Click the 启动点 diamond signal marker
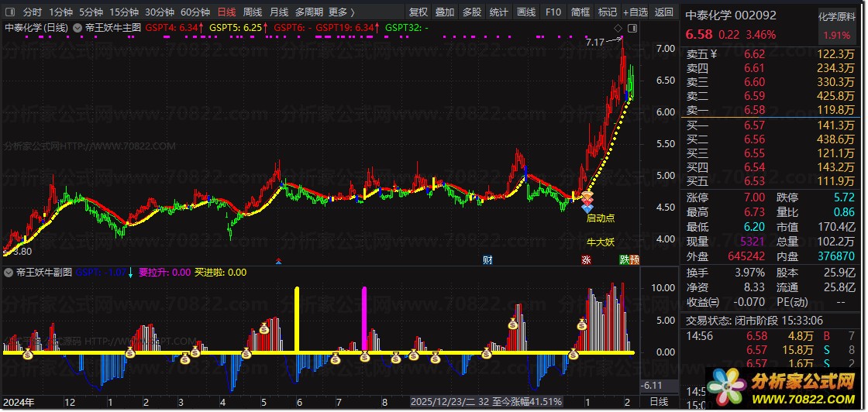The width and height of the screenshot is (868, 412). tap(587, 203)
